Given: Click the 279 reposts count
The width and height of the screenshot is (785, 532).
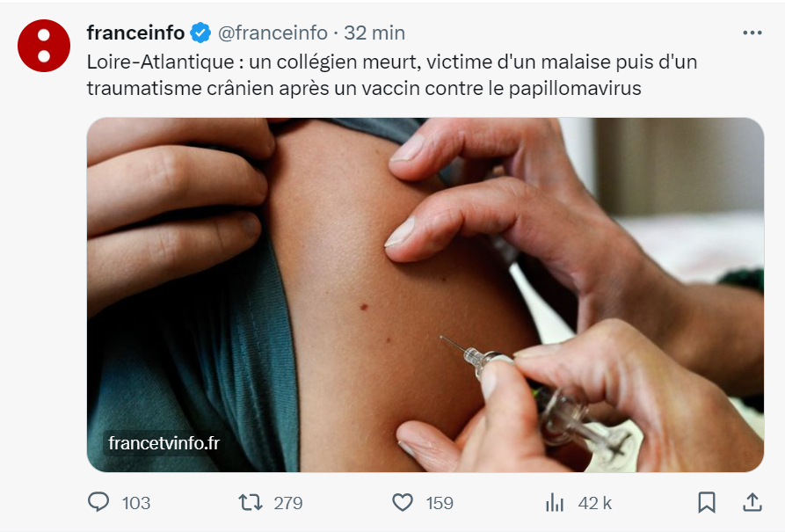Looking at the screenshot, I should coord(287,503).
